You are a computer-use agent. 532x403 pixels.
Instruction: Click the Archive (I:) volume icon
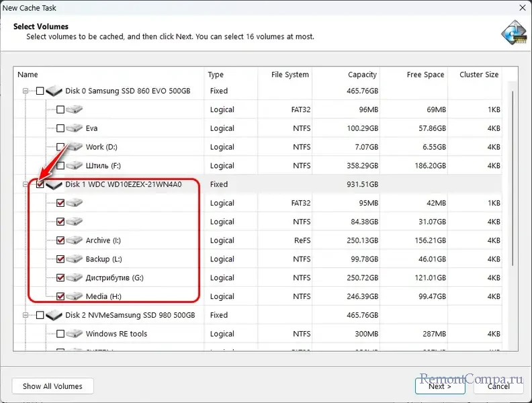click(75, 240)
